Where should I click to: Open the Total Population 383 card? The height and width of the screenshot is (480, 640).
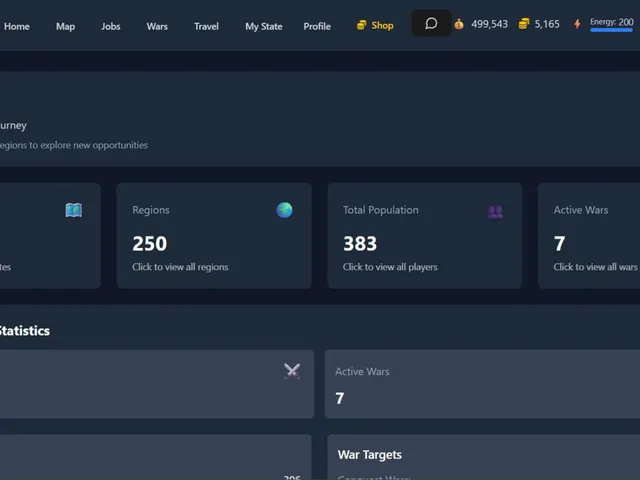click(x=424, y=236)
